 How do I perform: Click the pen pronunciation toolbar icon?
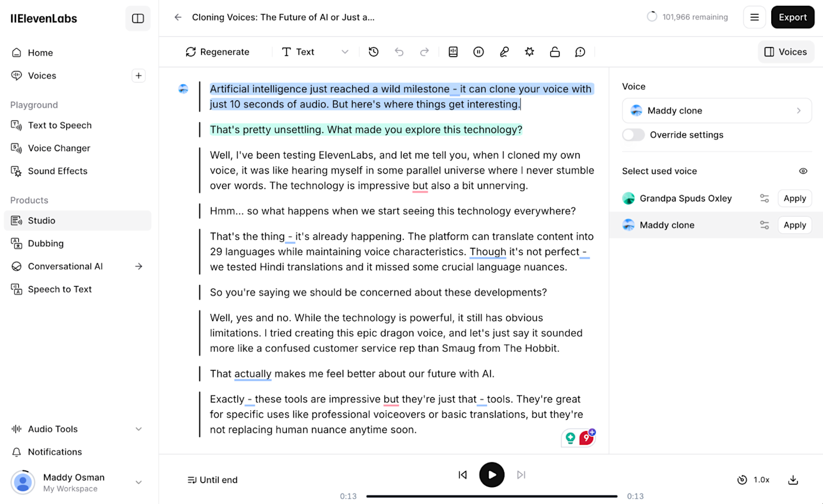pos(504,52)
